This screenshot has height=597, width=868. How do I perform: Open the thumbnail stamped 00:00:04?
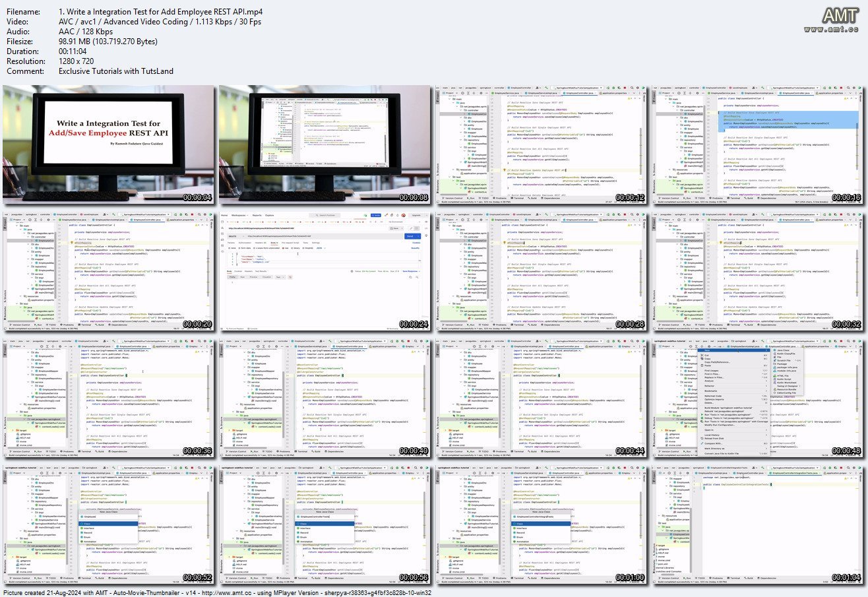109,146
